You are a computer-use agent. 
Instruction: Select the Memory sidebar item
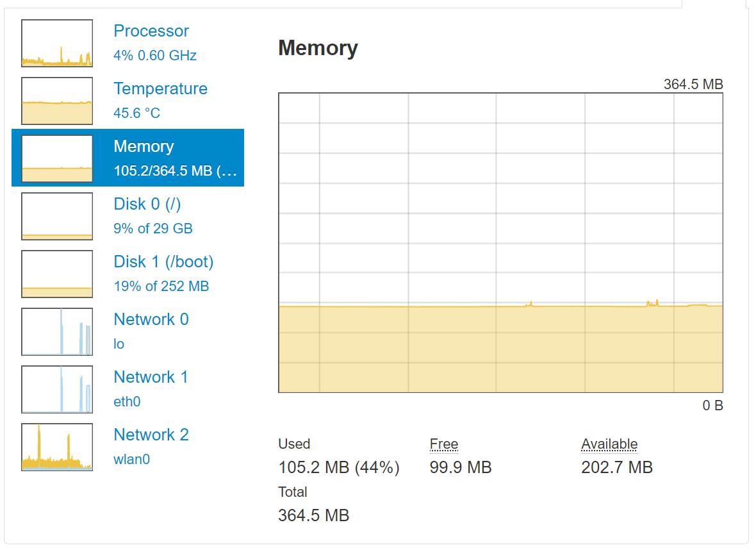pos(144,147)
